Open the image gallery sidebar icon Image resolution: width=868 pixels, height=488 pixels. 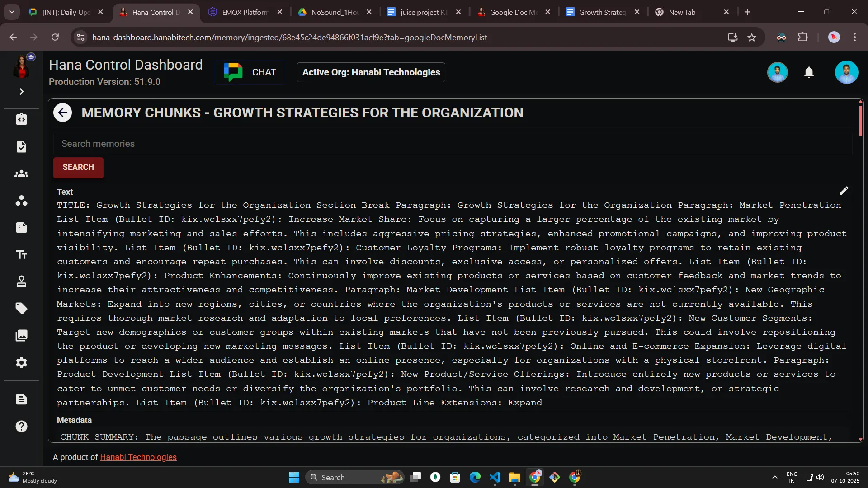21,336
